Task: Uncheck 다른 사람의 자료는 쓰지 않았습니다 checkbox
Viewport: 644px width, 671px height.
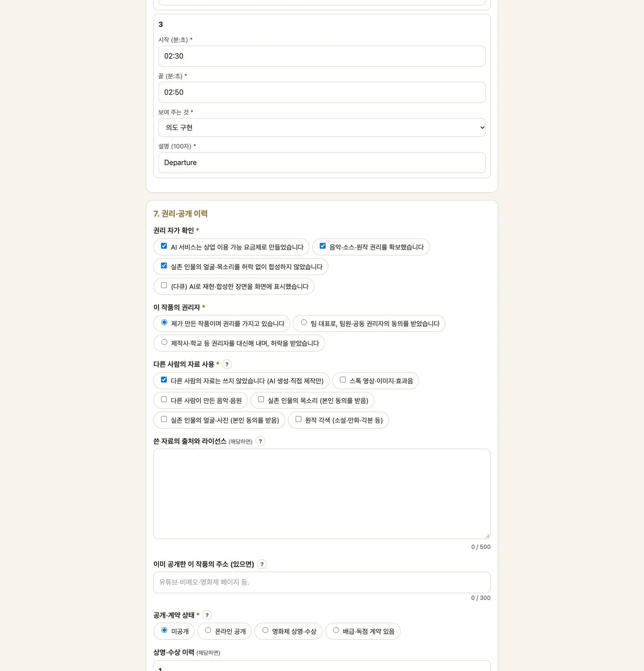Action: [164, 380]
